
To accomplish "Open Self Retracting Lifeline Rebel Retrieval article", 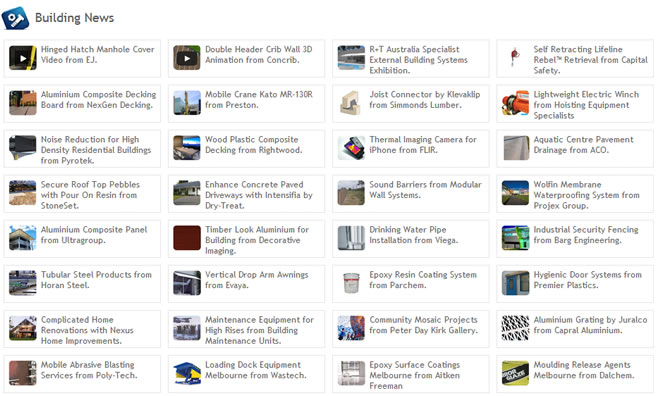I will (591, 60).
